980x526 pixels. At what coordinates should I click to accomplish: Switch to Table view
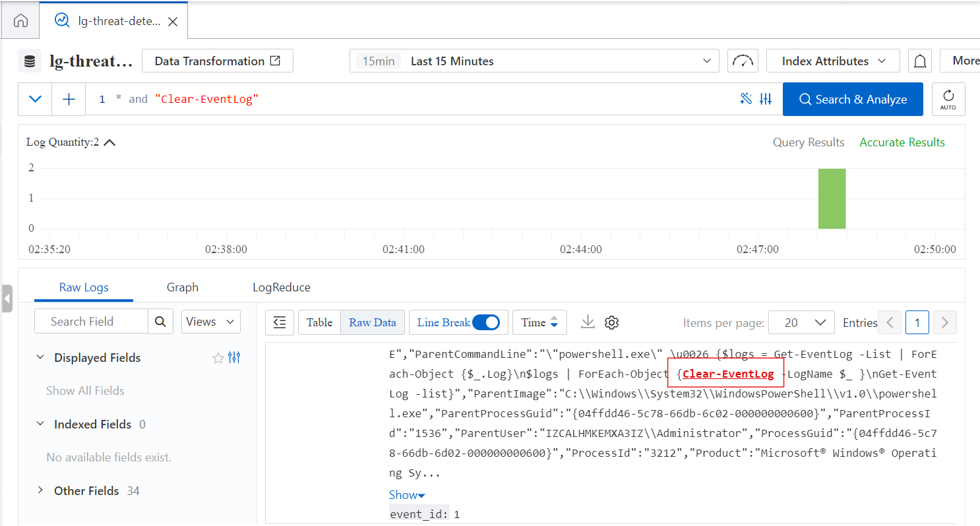coord(319,322)
